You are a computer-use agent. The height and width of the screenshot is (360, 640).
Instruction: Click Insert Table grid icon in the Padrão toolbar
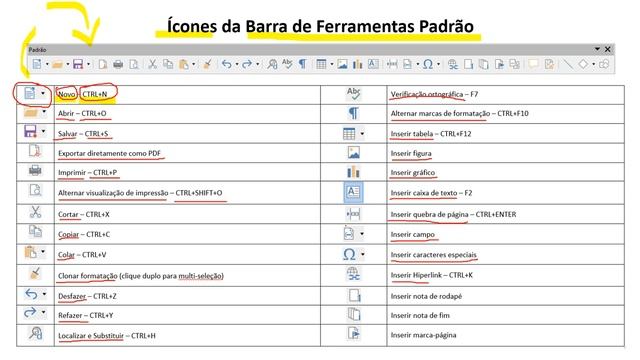322,64
